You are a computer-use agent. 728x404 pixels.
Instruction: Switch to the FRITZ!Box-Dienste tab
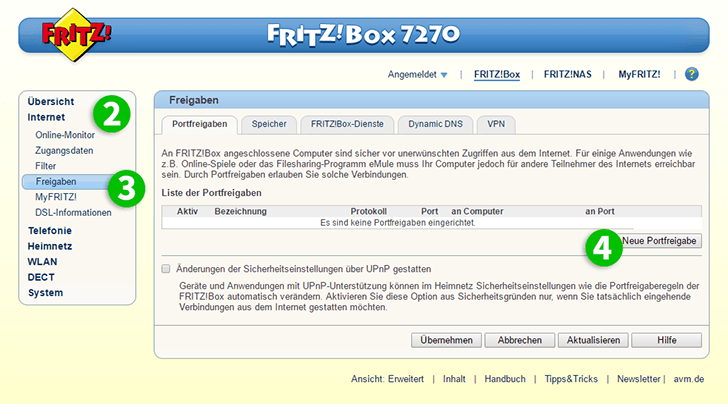coord(347,124)
